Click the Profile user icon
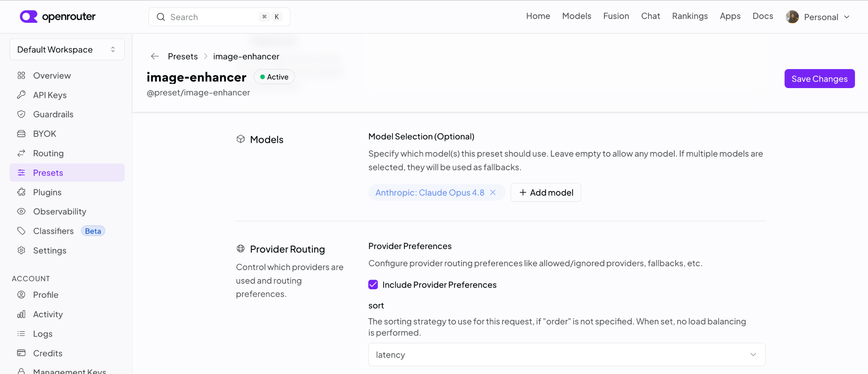 tap(21, 295)
